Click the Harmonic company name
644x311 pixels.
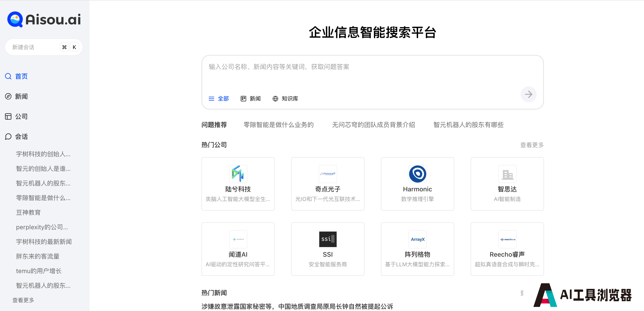point(417,189)
